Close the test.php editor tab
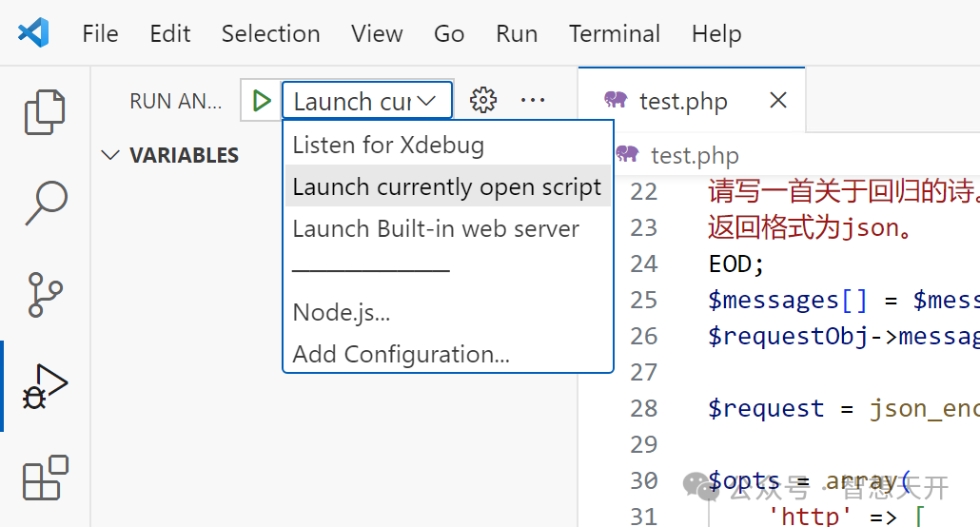980x527 pixels. point(778,100)
